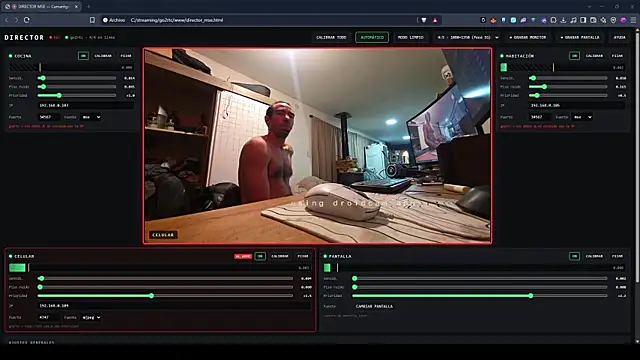Click the Celular sensitivity slider

pyautogui.click(x=165, y=278)
